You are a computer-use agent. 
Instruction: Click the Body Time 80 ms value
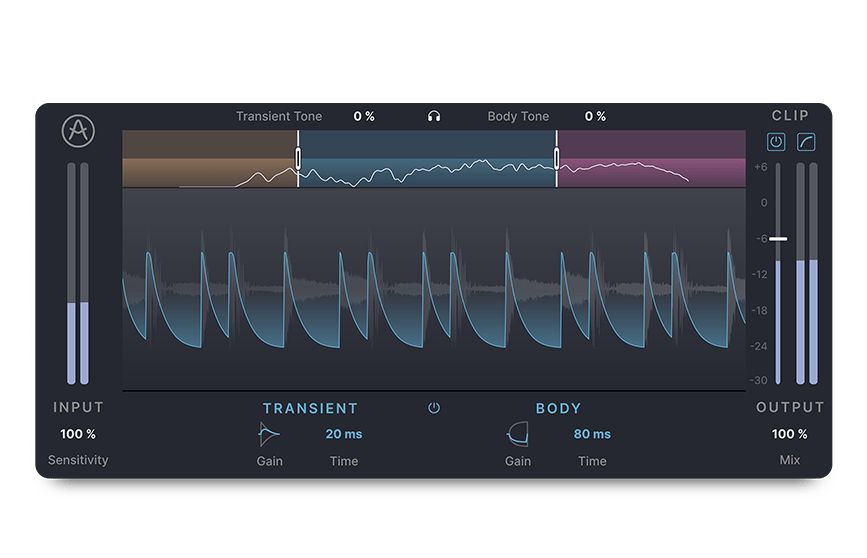click(x=592, y=434)
